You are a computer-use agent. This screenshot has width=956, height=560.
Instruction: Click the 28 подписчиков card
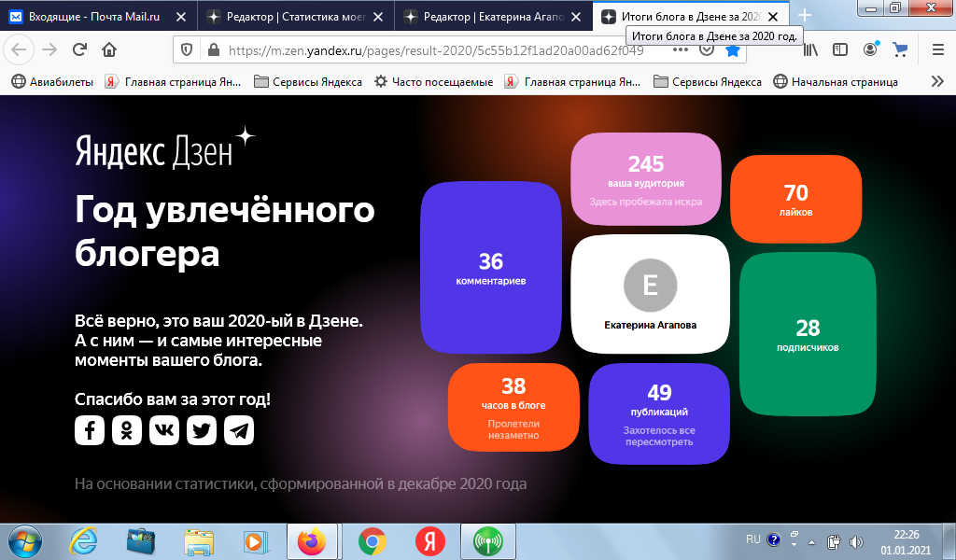[x=808, y=334]
